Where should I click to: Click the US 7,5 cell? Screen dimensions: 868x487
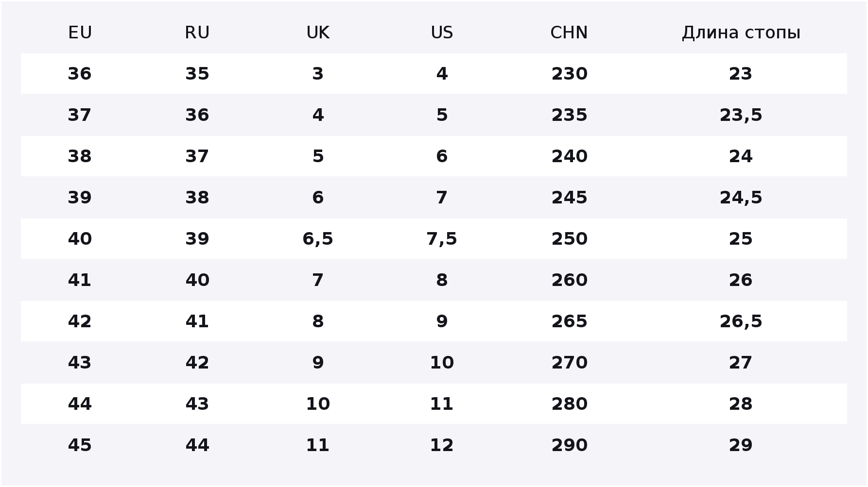(442, 239)
